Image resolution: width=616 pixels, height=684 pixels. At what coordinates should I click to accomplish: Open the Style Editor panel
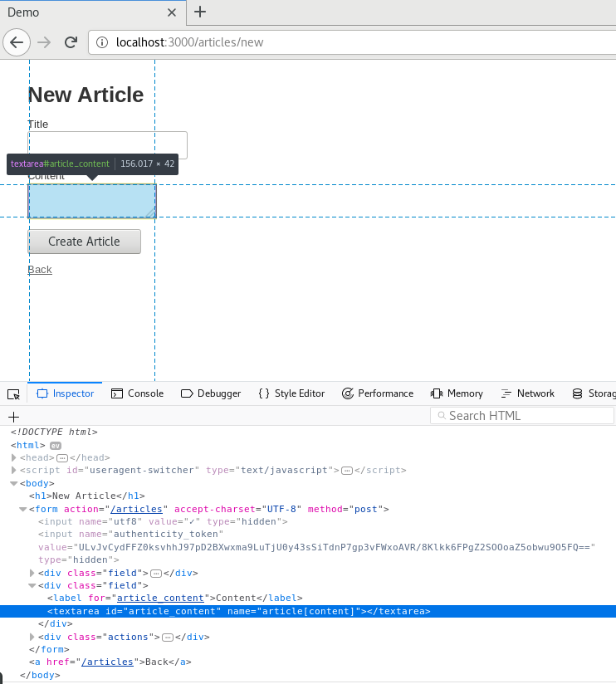(x=291, y=393)
